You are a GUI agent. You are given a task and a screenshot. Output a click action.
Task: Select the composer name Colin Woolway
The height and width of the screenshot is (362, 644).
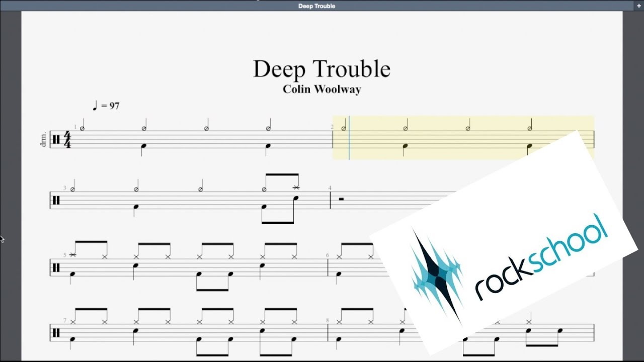pyautogui.click(x=322, y=89)
